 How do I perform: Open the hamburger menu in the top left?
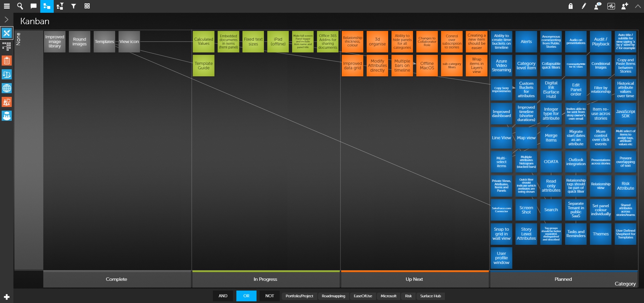(x=7, y=6)
